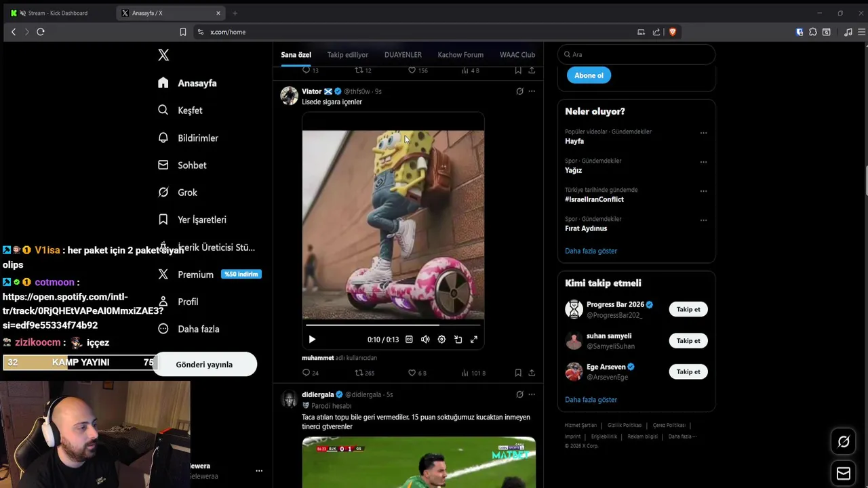Image resolution: width=868 pixels, height=488 pixels.
Task: Open browser media control music icon
Action: coord(848,32)
